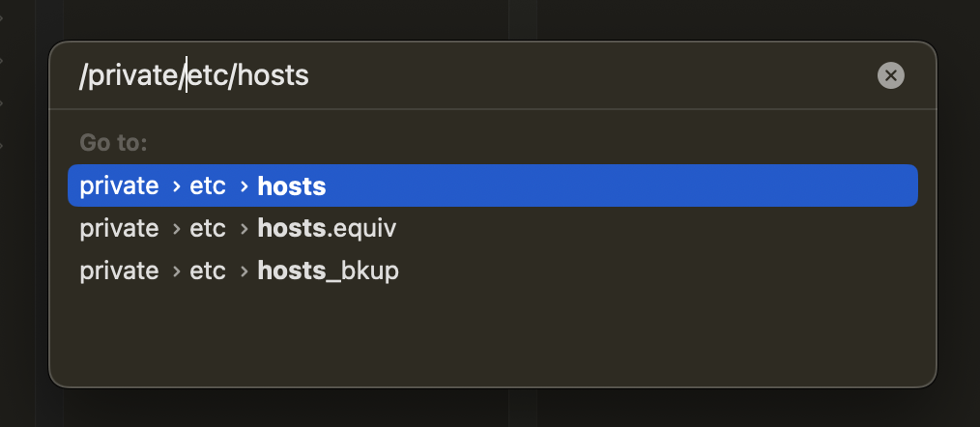This screenshot has width=980, height=427.
Task: Click the "Go to:" heading label
Action: (113, 143)
